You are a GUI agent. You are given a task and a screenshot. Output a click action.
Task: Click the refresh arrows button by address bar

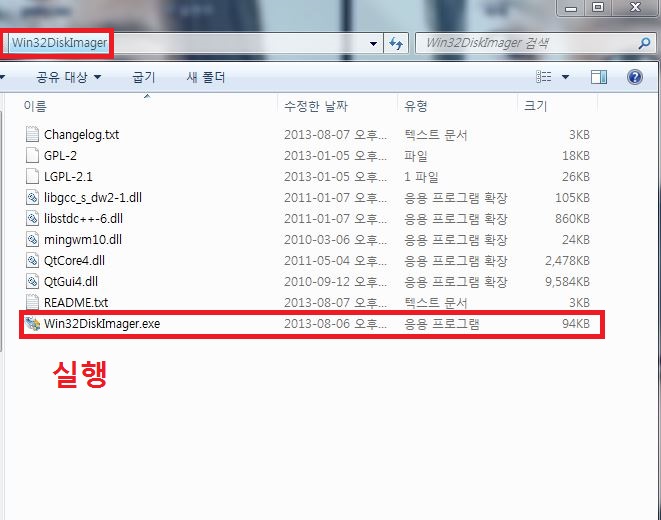(x=395, y=43)
